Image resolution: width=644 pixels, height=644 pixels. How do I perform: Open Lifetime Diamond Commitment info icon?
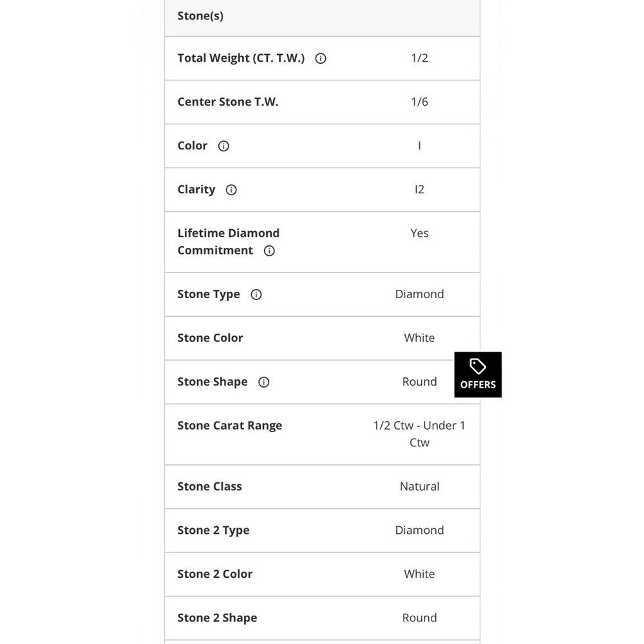pyautogui.click(x=269, y=251)
